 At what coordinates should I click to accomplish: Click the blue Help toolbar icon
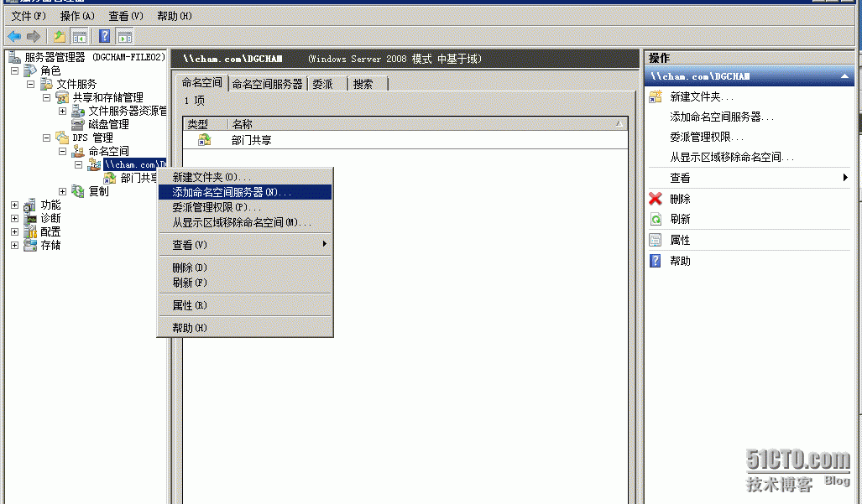click(104, 36)
